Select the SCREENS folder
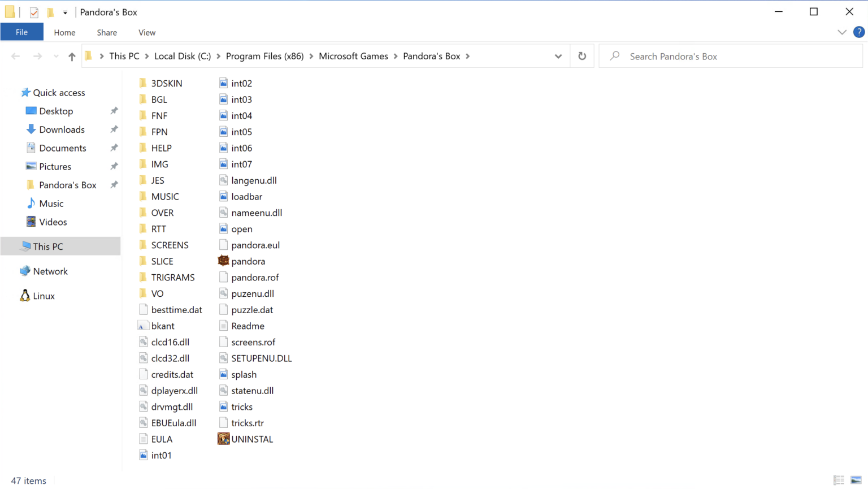868x489 pixels. 170,245
